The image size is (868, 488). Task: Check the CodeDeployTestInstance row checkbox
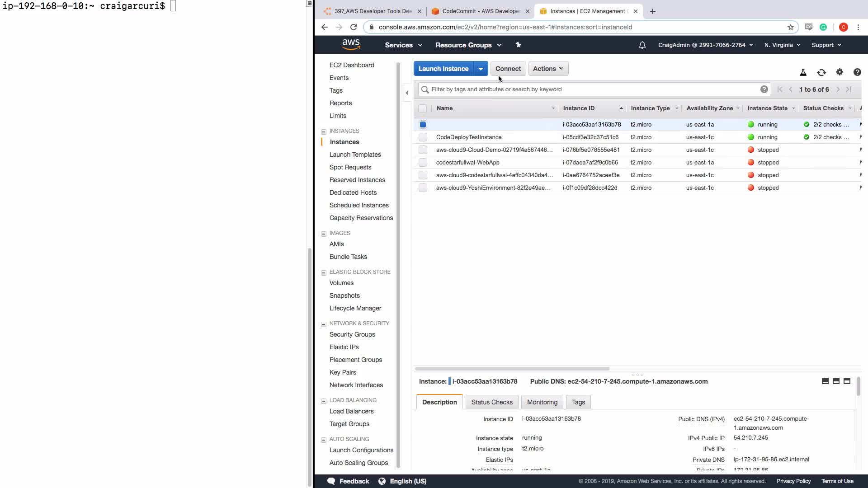coord(423,137)
